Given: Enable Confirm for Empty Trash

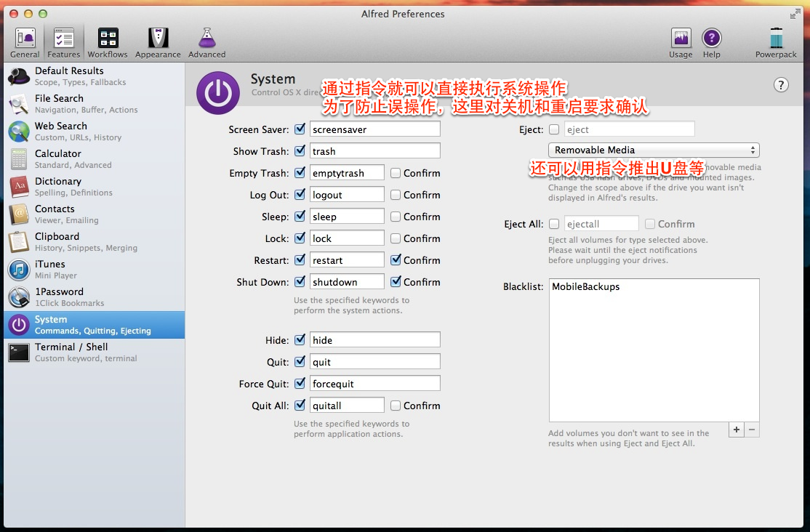Looking at the screenshot, I should 396,173.
